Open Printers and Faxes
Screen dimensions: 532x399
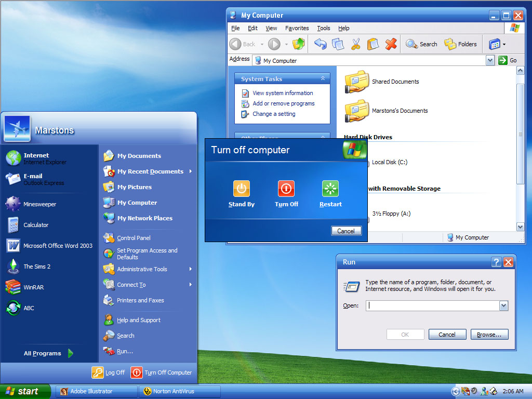click(x=134, y=300)
